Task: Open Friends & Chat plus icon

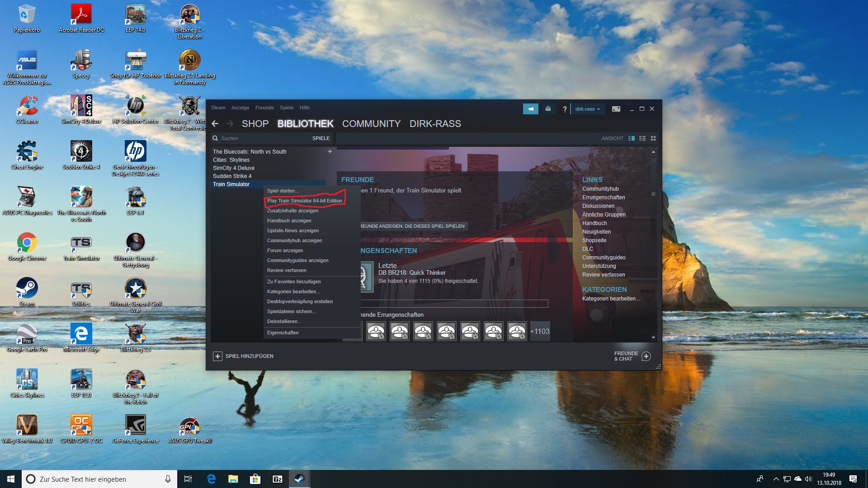Action: [x=646, y=356]
